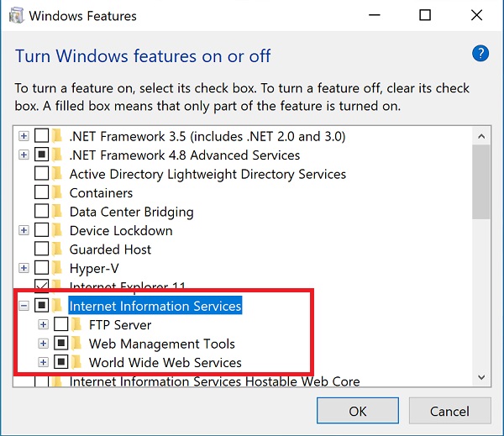Expand the Device Lockdown node
This screenshot has width=504, height=436.
[x=24, y=230]
